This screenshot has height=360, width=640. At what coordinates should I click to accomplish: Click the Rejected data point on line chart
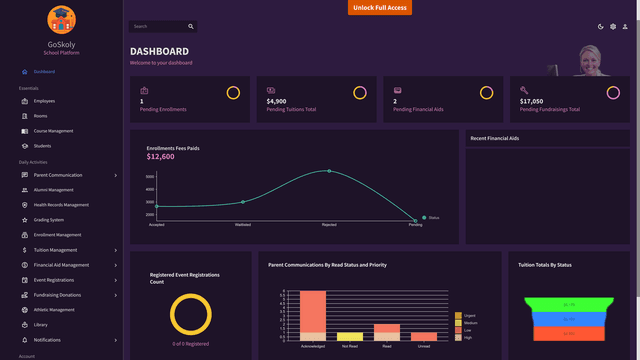tap(329, 171)
